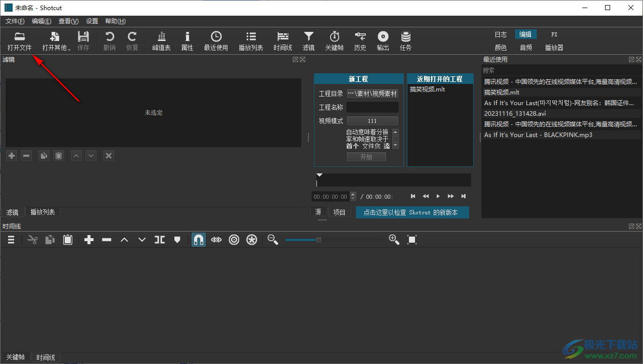Select the Source (源) player tab
643x364 pixels.
pos(318,212)
